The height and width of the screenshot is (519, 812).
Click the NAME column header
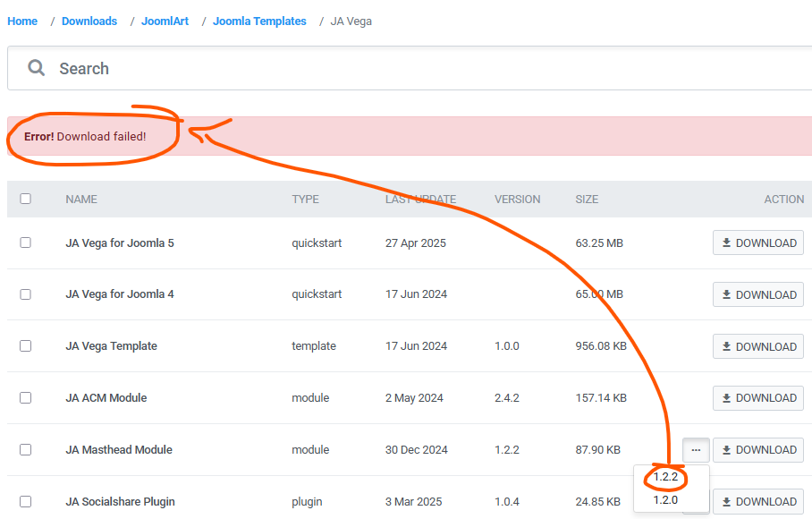81,200
